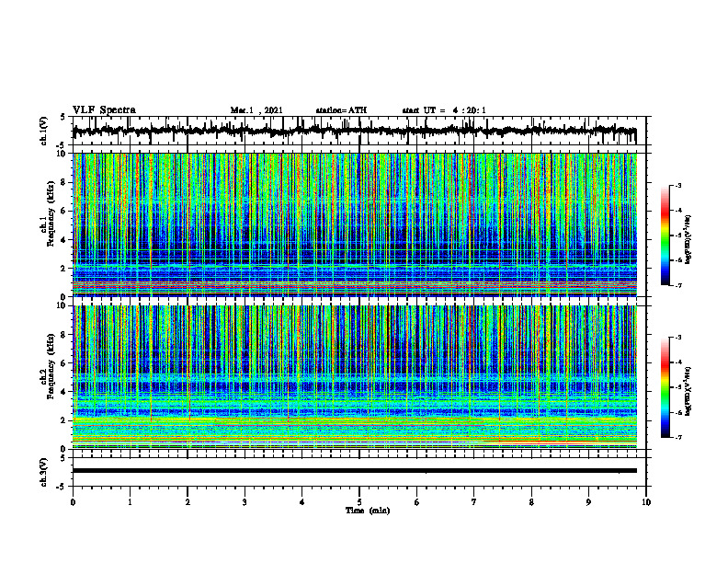This screenshot has width=728, height=563.
Task: Click time axis tick label "4"
Action: point(302,502)
